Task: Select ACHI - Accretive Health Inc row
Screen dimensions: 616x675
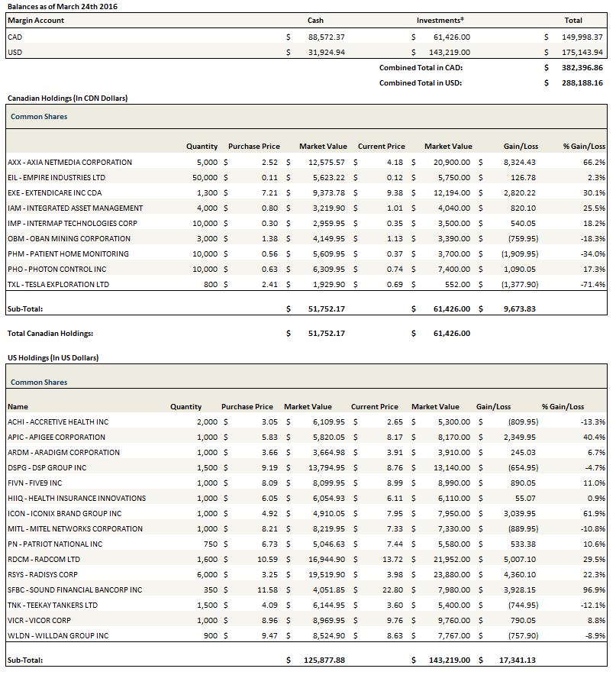Action: [58, 421]
